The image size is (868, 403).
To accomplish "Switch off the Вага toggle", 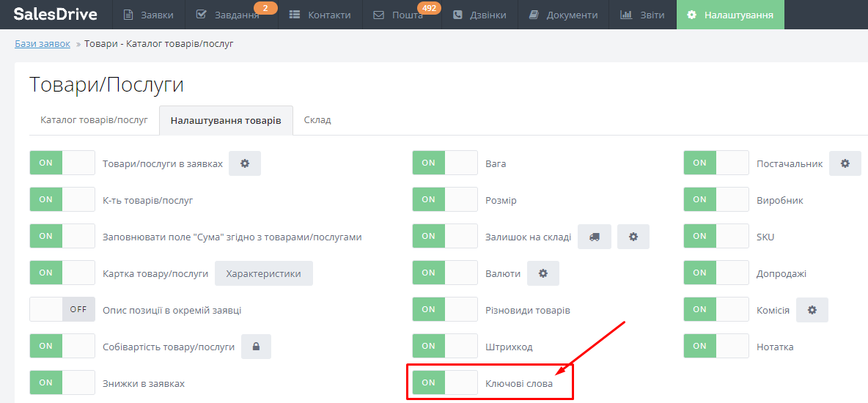I will pos(445,163).
